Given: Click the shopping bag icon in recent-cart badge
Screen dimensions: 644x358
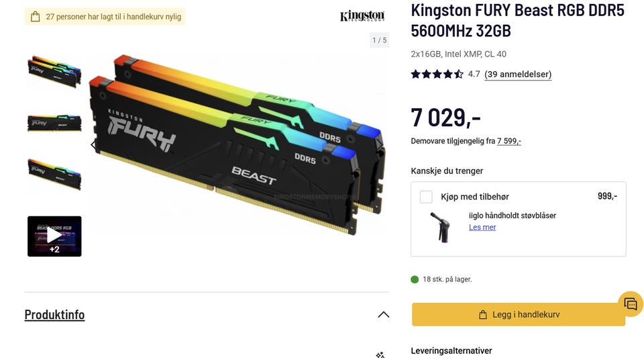Looking at the screenshot, I should point(36,16).
